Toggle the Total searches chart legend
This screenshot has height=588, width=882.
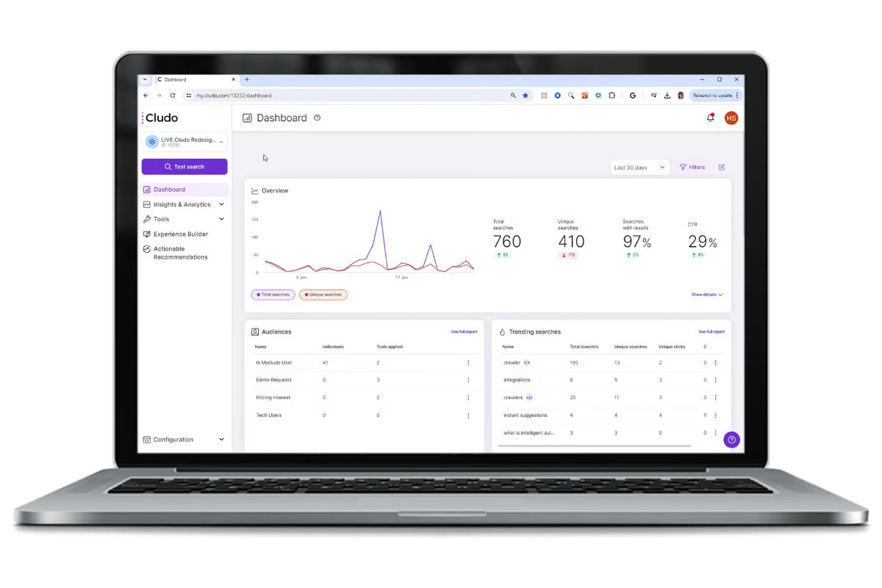click(x=273, y=295)
